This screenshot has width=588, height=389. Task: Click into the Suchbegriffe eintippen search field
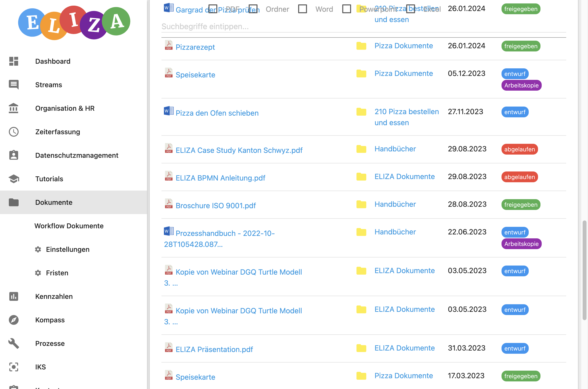coord(364,26)
